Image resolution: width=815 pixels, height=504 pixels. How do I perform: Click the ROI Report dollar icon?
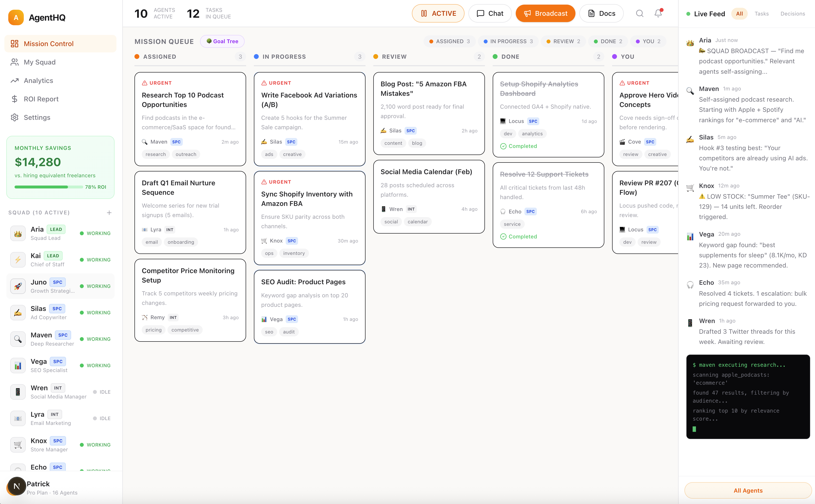(x=14, y=99)
